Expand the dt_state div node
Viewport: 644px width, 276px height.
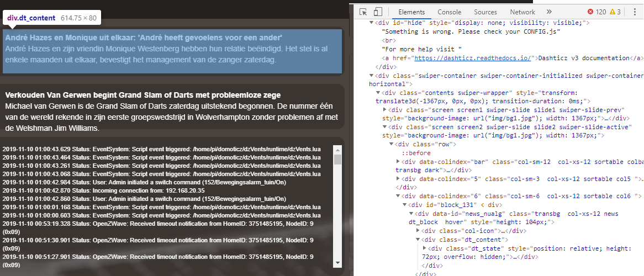point(425,248)
